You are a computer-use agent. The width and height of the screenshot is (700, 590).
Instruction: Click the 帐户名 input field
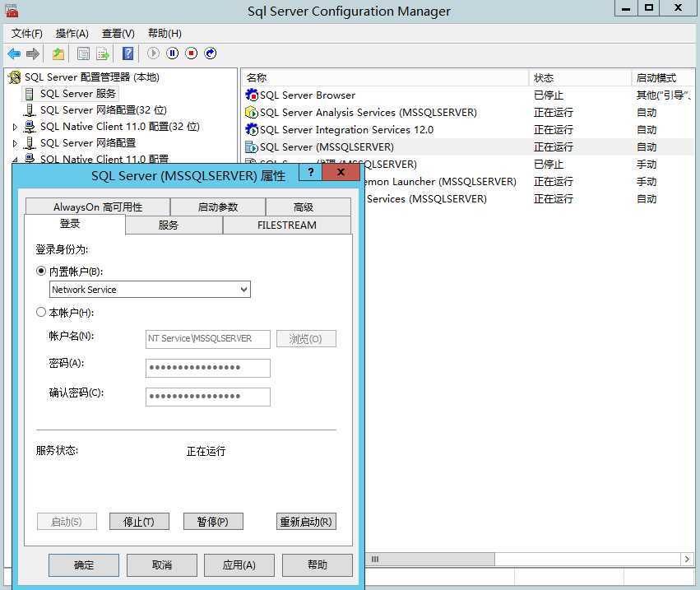[x=208, y=339]
